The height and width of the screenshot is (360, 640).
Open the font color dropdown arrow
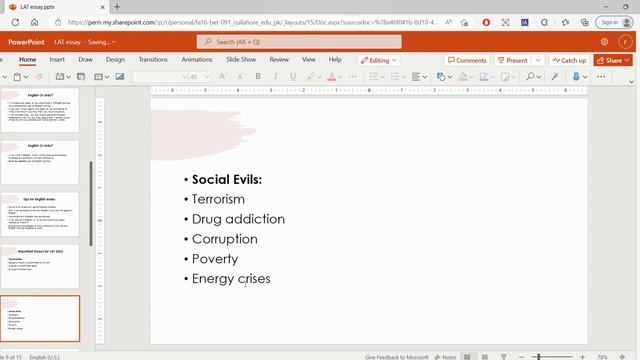coord(340,77)
